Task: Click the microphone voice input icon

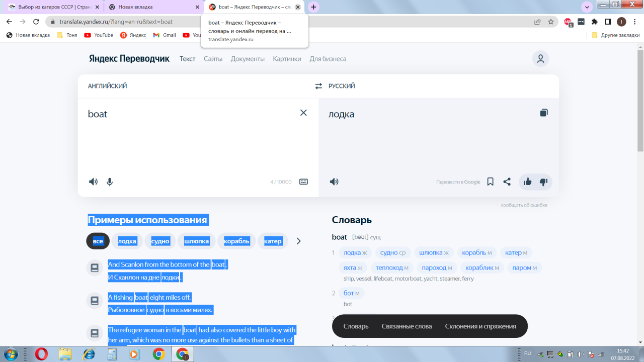Action: pos(110,182)
